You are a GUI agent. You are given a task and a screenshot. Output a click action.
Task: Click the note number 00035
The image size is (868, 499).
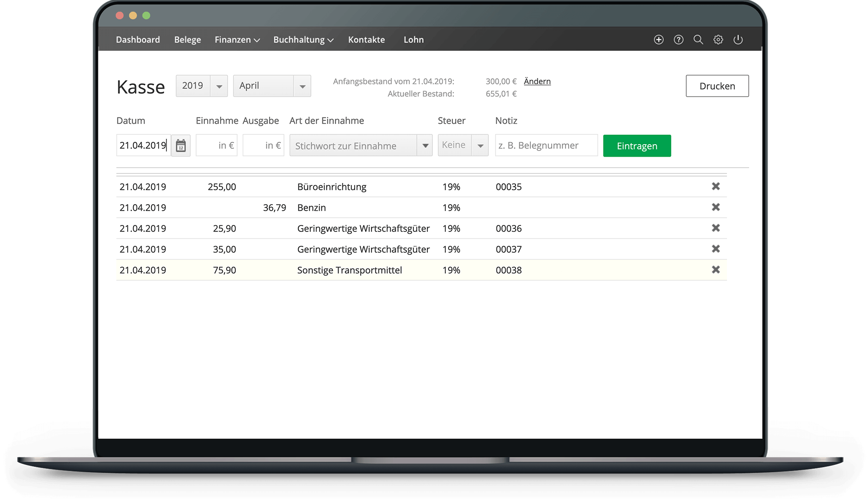click(x=509, y=187)
